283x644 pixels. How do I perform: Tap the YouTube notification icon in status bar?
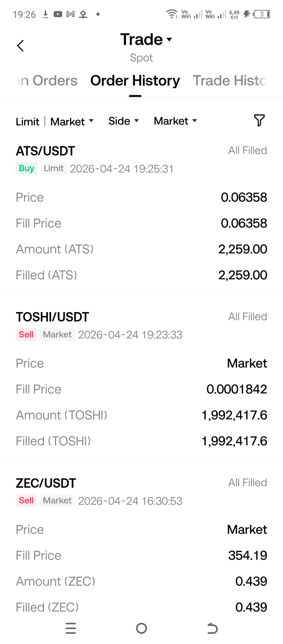(x=58, y=14)
